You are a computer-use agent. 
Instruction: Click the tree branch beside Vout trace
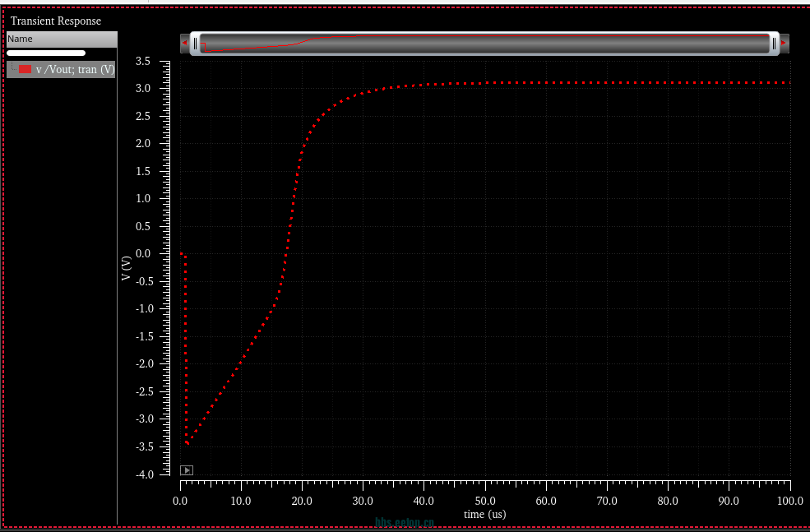pos(12,70)
